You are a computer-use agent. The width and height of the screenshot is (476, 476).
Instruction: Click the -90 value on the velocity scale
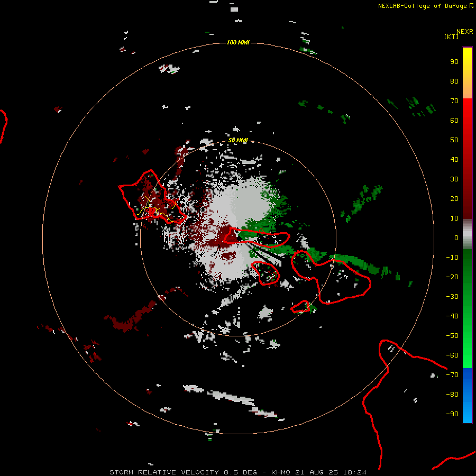coord(452,414)
